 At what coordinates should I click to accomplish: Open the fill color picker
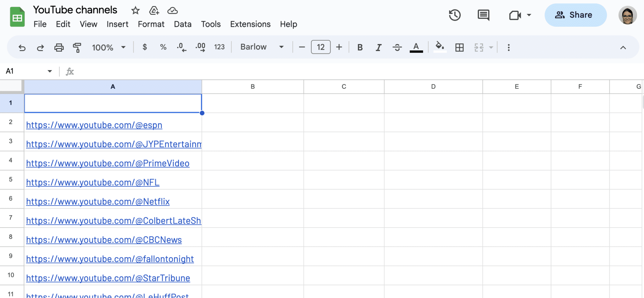[x=440, y=47]
